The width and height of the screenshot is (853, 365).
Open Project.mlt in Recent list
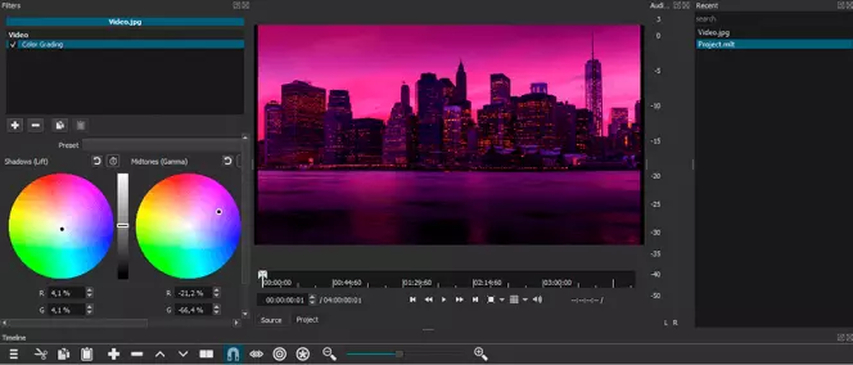716,45
